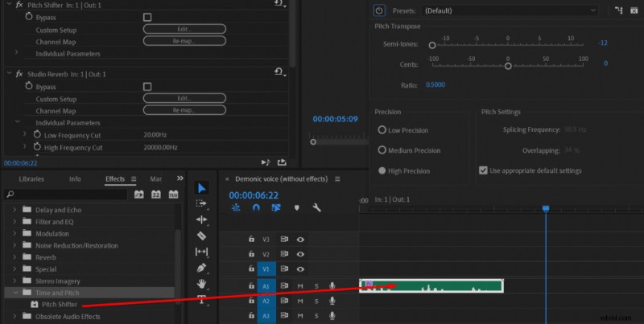Solo audio track A3

tap(316, 316)
